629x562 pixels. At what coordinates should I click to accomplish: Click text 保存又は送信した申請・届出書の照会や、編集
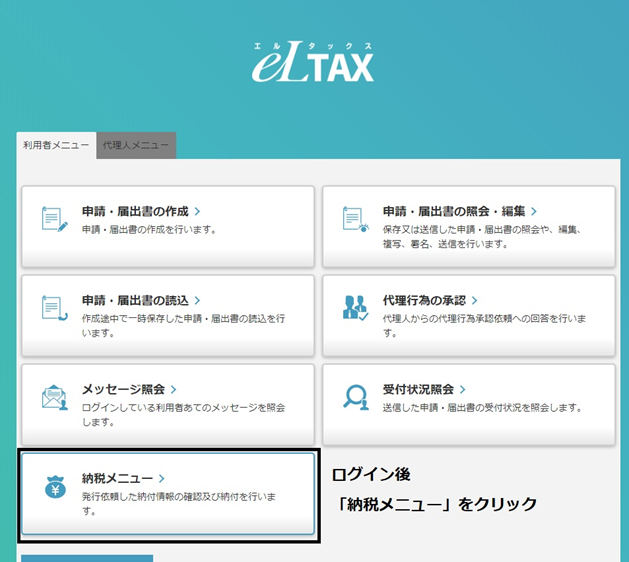(x=481, y=230)
